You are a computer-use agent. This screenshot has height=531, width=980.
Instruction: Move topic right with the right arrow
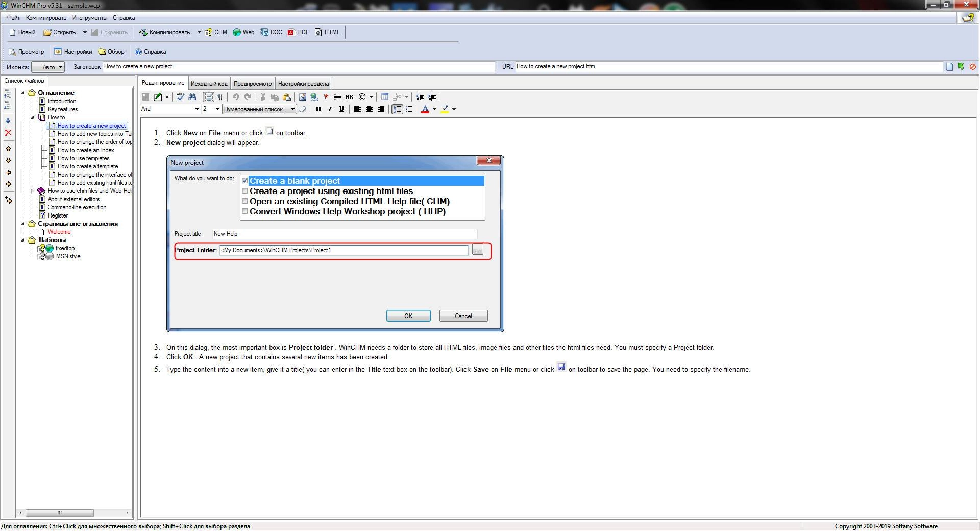[x=8, y=184]
